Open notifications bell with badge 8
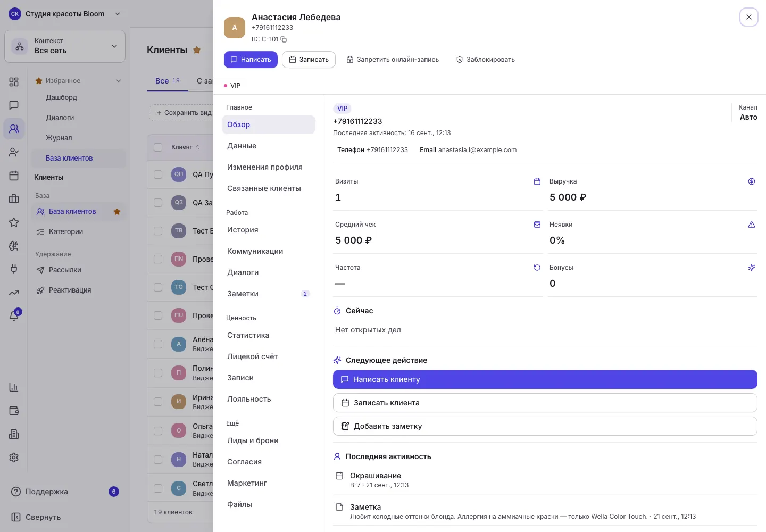 [14, 315]
